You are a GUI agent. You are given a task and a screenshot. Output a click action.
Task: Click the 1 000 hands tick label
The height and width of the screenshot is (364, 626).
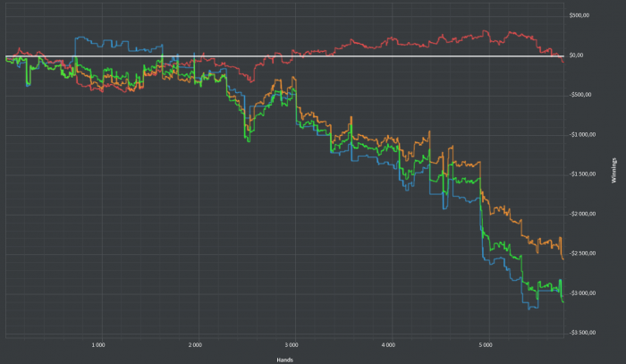[98, 345]
